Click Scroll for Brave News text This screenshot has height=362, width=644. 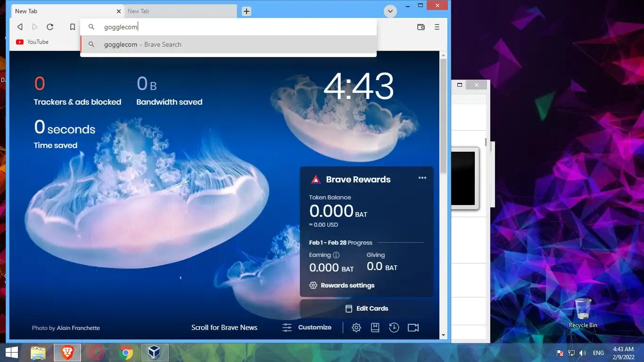224,328
